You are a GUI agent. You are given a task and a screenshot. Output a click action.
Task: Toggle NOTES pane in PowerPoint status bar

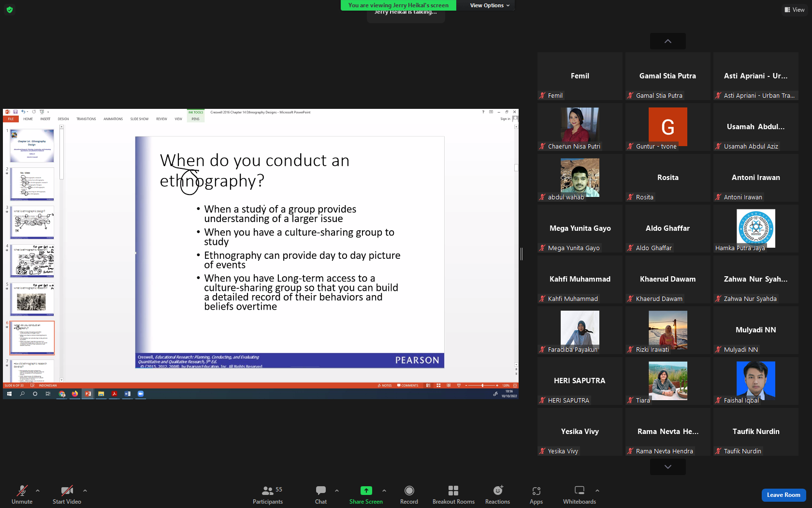tap(385, 386)
